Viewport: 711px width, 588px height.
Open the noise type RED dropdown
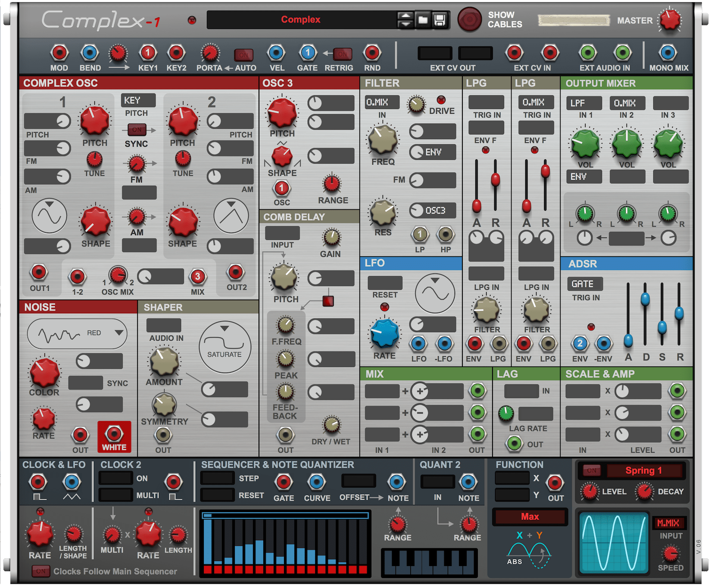point(78,333)
